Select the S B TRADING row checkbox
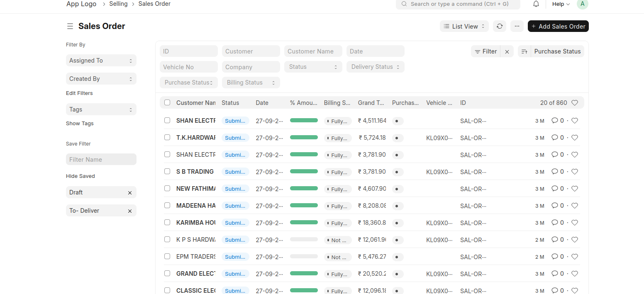Viewport: 644px width, 294px height. pyautogui.click(x=167, y=171)
